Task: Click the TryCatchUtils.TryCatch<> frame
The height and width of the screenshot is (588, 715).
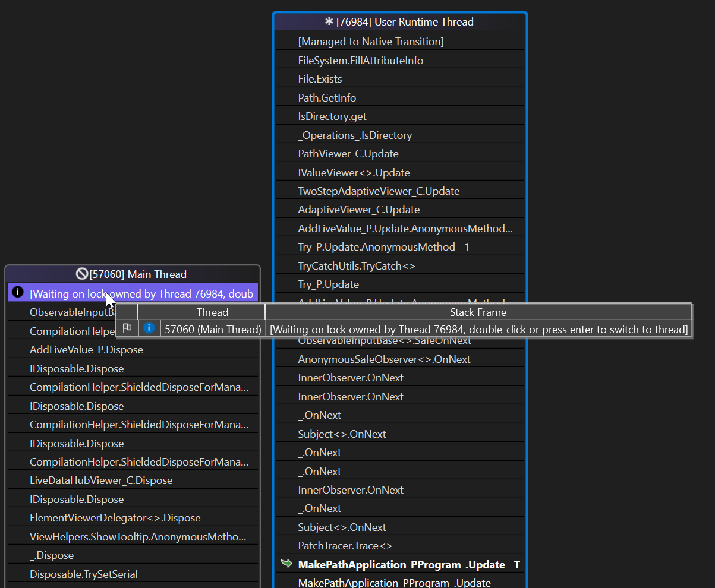Action: (x=356, y=266)
